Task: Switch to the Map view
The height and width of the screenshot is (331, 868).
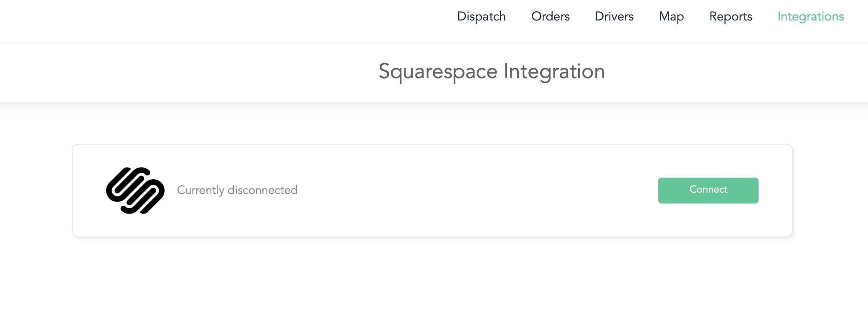Action: pos(671,16)
